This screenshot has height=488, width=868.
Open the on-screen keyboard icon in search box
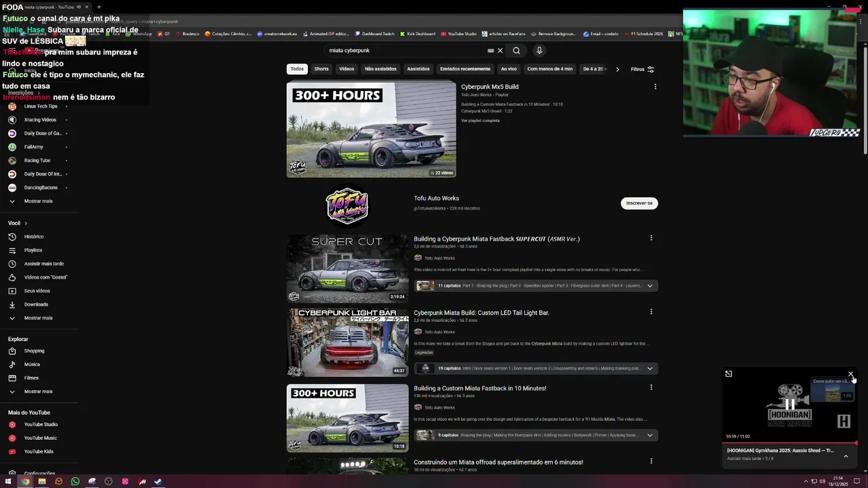pyautogui.click(x=490, y=50)
